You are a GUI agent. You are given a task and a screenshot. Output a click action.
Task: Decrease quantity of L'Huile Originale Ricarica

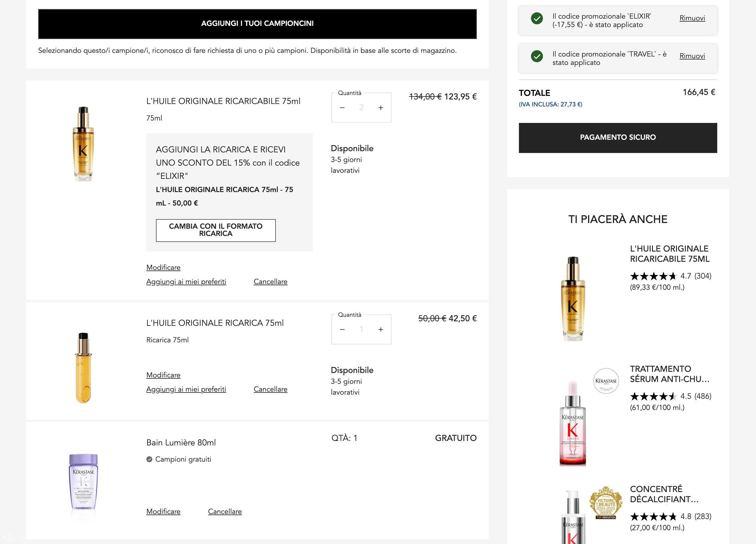coord(342,329)
